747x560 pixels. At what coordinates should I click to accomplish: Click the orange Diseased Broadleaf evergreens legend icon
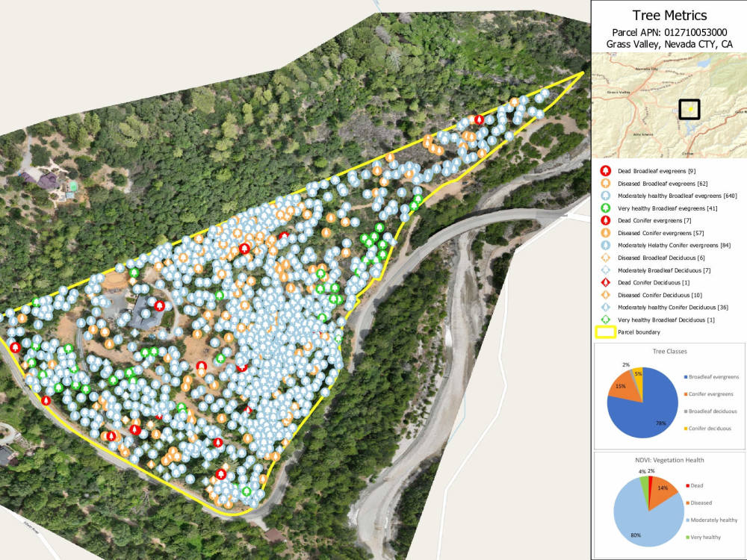tap(606, 184)
